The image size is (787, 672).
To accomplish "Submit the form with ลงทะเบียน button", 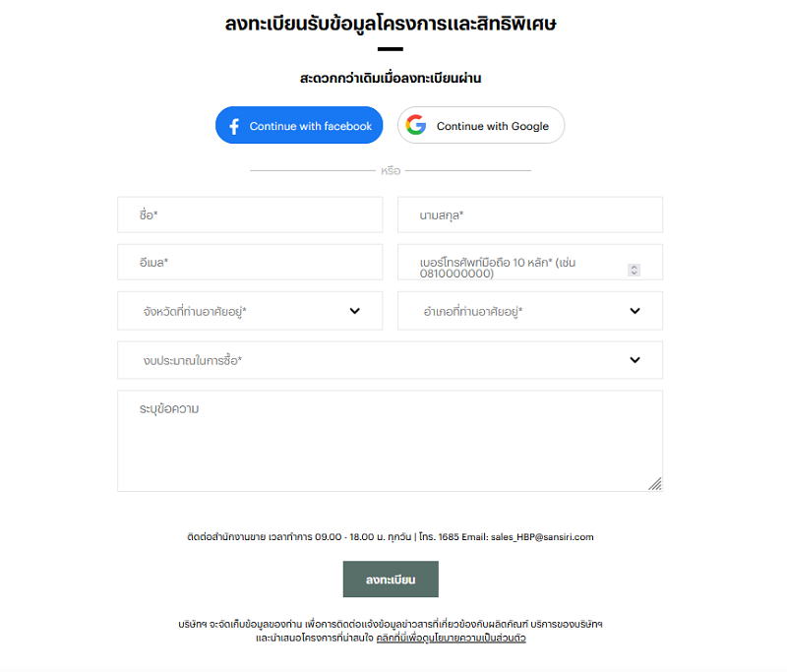I will click(x=391, y=580).
